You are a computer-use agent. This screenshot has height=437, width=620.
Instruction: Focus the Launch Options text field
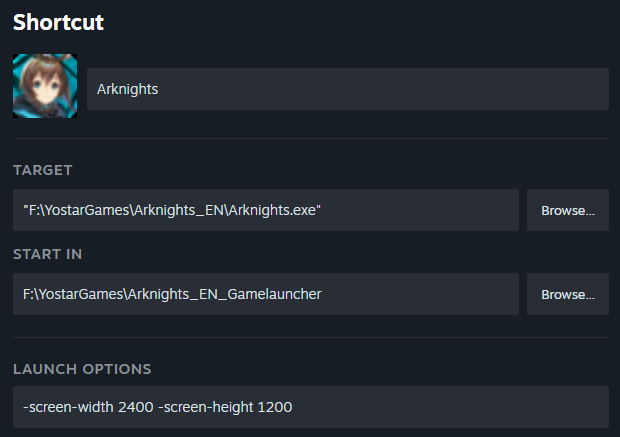point(311,407)
